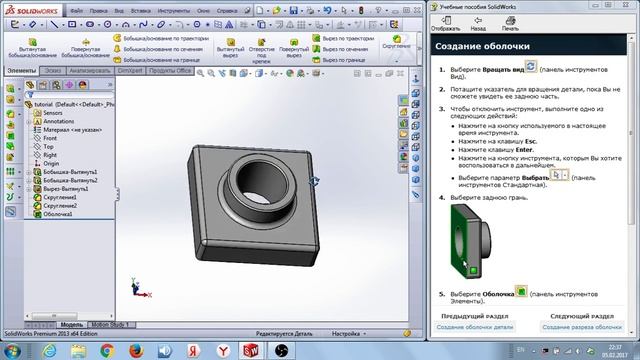640x360 pixels.
Task: Click Печать button in tutorial window
Action: (x=510, y=24)
